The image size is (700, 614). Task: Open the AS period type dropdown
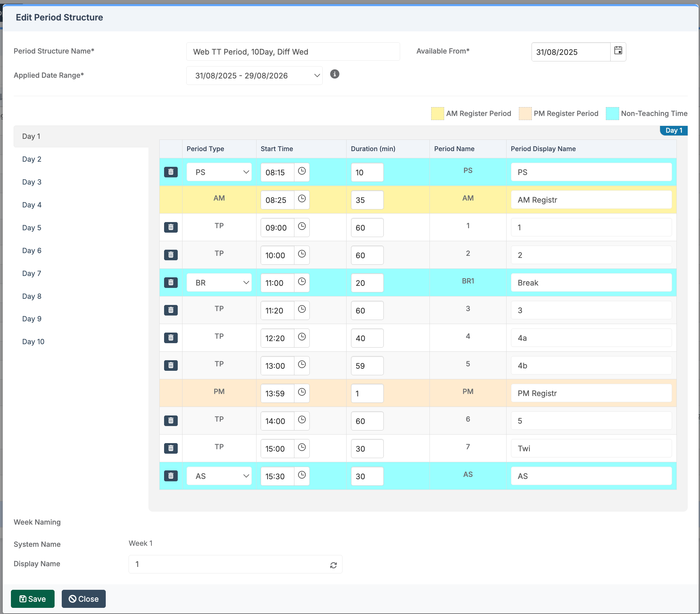coord(219,476)
